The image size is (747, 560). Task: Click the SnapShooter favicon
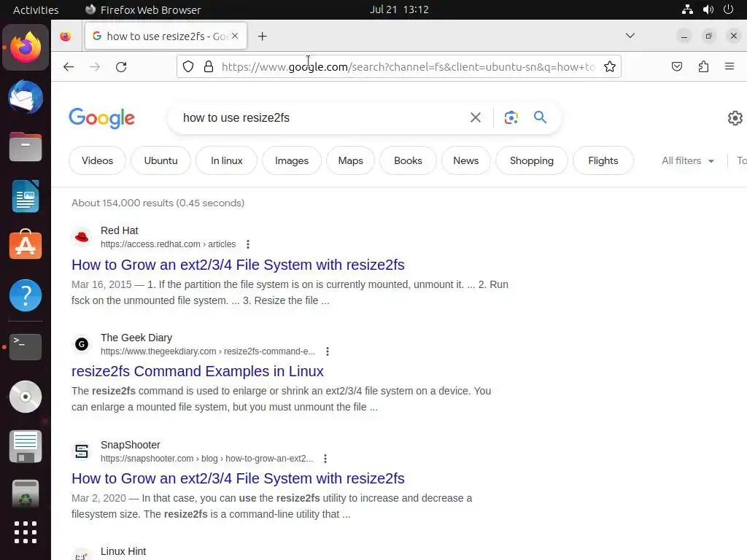pyautogui.click(x=82, y=451)
